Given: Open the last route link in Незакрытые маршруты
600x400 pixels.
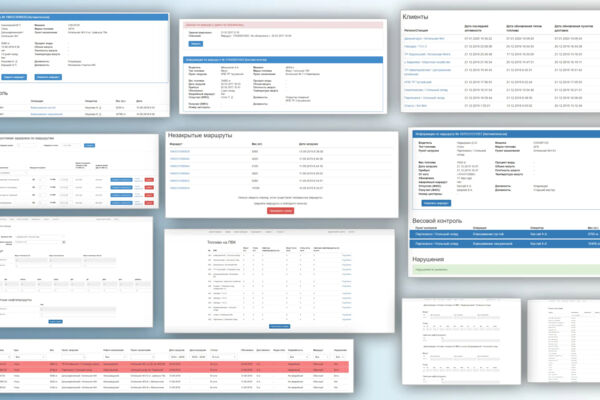Looking at the screenshot, I should pos(179,188).
